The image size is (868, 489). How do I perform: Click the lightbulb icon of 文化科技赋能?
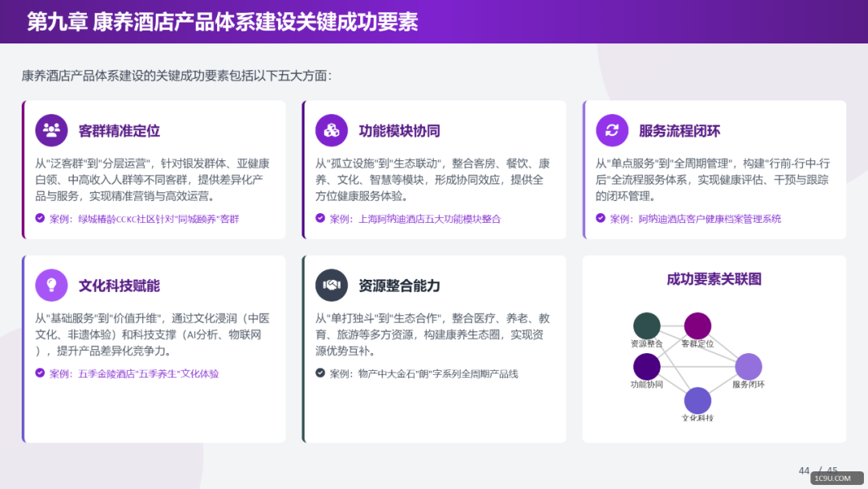(x=51, y=286)
